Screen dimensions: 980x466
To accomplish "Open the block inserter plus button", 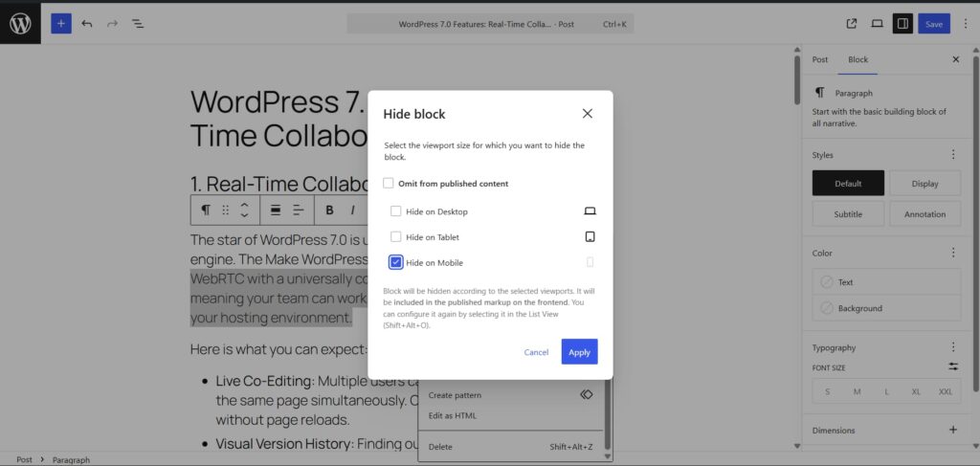I will tap(61, 23).
